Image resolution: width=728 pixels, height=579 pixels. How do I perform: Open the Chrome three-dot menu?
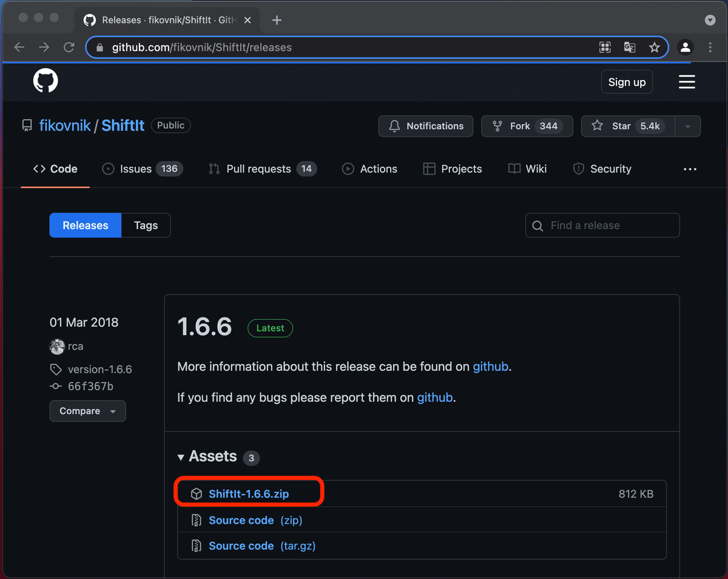(710, 47)
